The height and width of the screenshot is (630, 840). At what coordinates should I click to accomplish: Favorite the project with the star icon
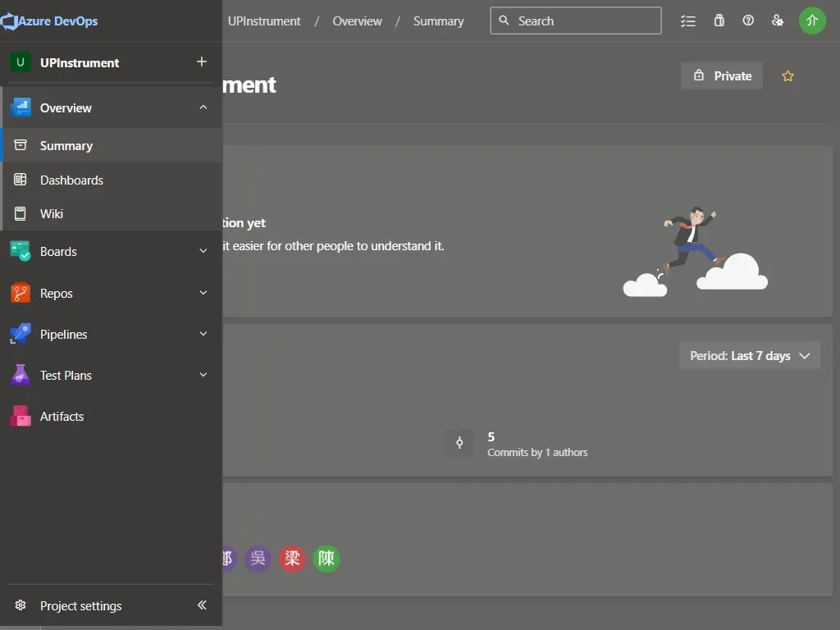click(x=787, y=75)
